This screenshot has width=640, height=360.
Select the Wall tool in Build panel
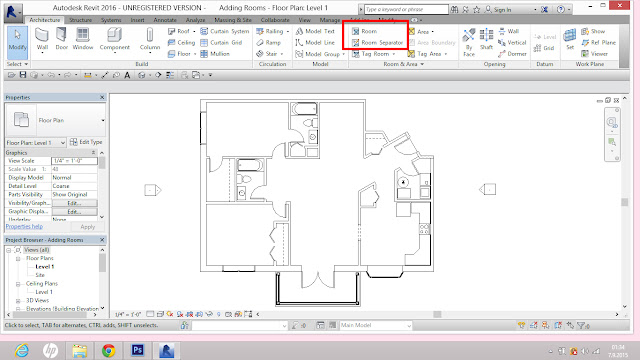click(42, 40)
